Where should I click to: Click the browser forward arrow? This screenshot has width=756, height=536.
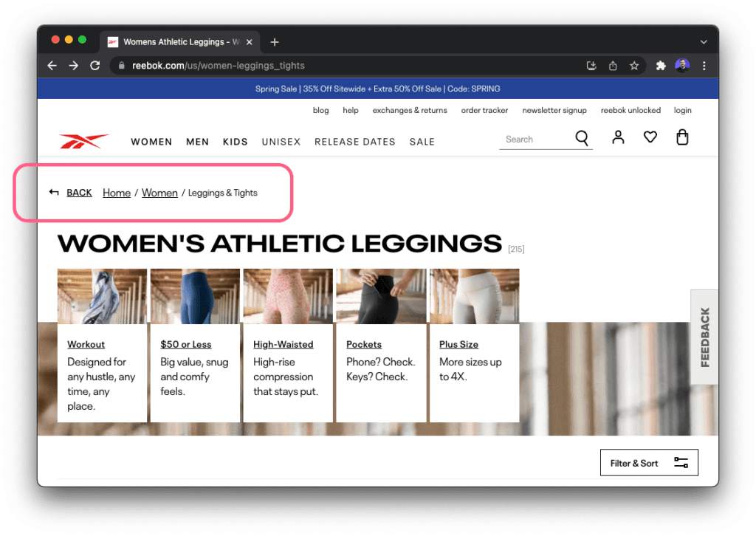73,66
